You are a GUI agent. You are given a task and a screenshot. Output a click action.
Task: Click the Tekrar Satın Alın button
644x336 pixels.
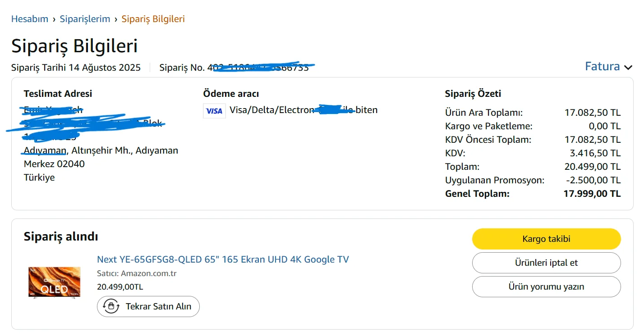coord(148,306)
